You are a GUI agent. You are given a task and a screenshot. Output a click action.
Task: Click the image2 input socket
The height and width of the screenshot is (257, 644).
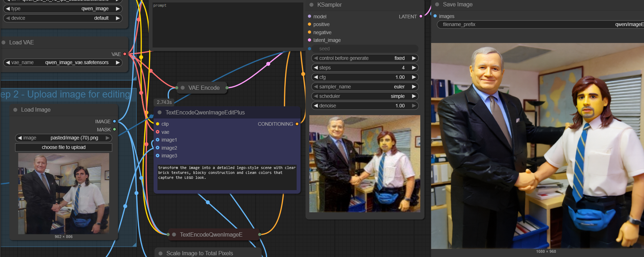tap(157, 148)
